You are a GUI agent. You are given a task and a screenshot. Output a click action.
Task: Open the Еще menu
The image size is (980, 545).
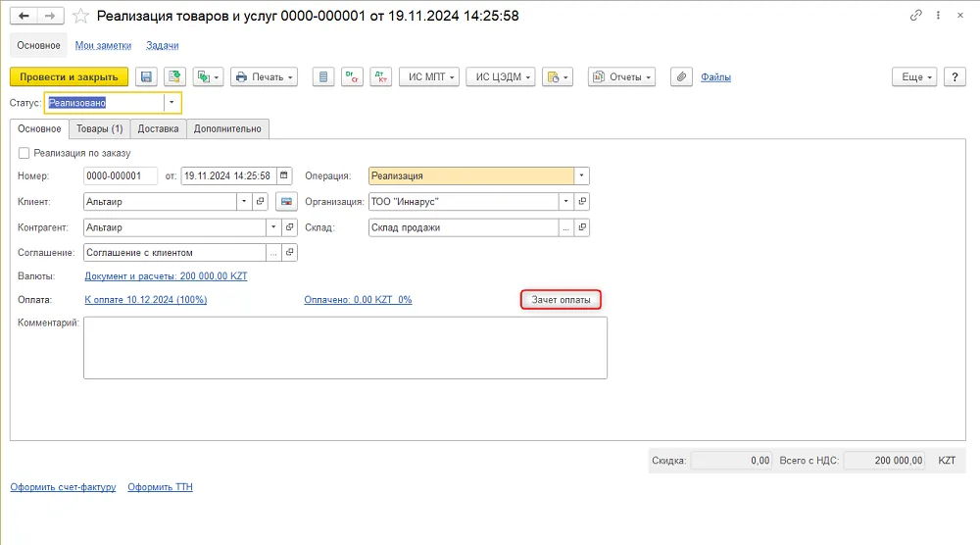coord(914,76)
